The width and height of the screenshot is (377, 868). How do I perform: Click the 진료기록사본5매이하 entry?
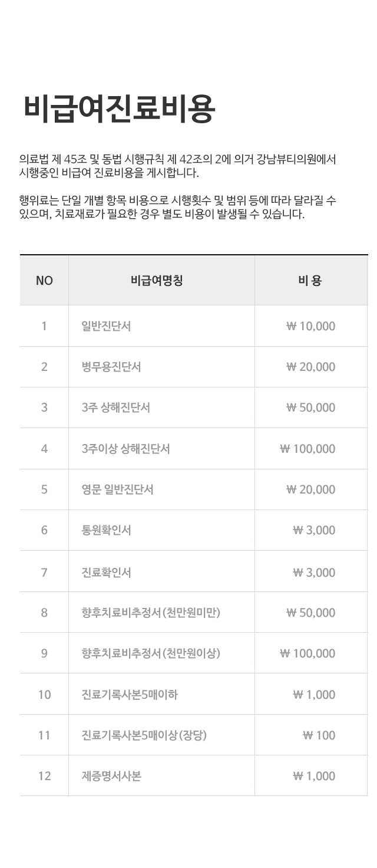(x=130, y=695)
